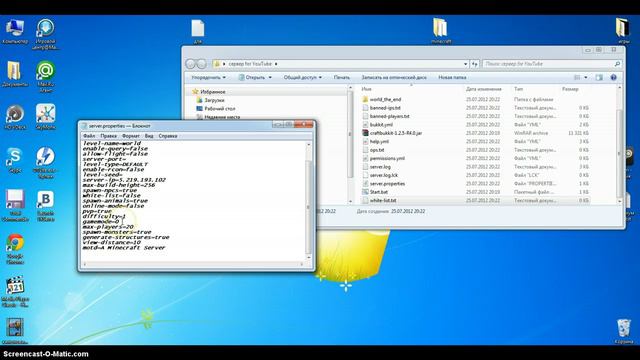Screen dimensions: 640x360
Task: Open the Справка menu in Notepad
Action: (x=168, y=136)
